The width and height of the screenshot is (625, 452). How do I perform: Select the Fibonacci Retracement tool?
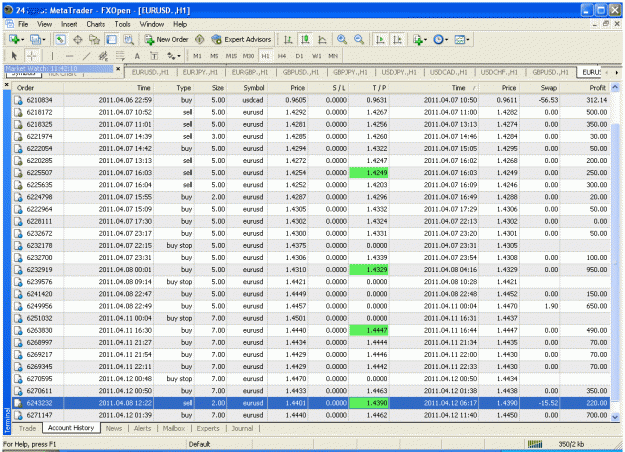120,56
